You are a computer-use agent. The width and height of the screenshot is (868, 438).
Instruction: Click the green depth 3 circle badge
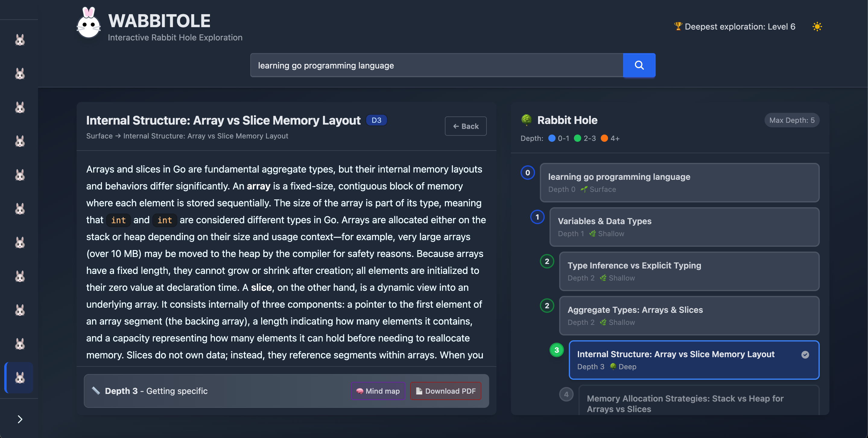[x=556, y=350]
